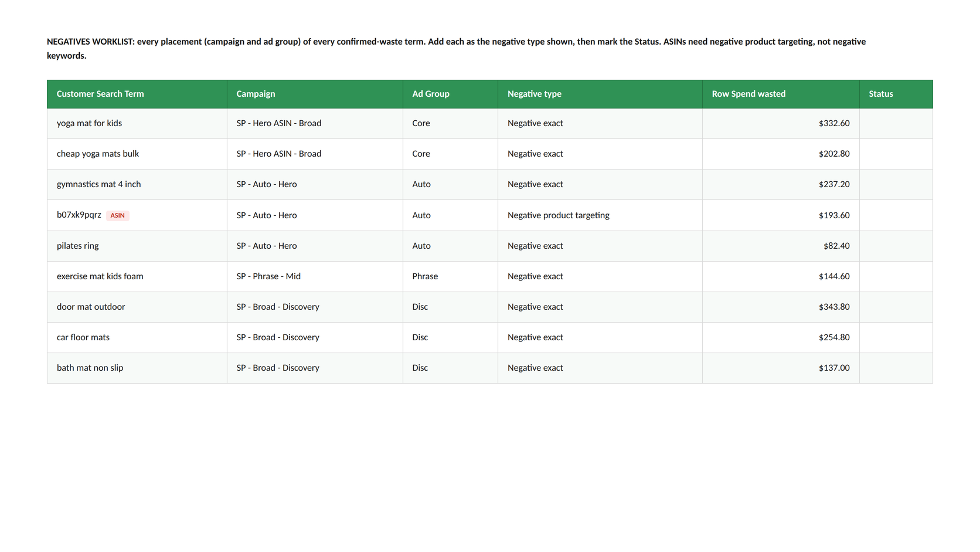980x552 pixels.
Task: Select the 'yoga mat for kids' search term
Action: point(89,123)
